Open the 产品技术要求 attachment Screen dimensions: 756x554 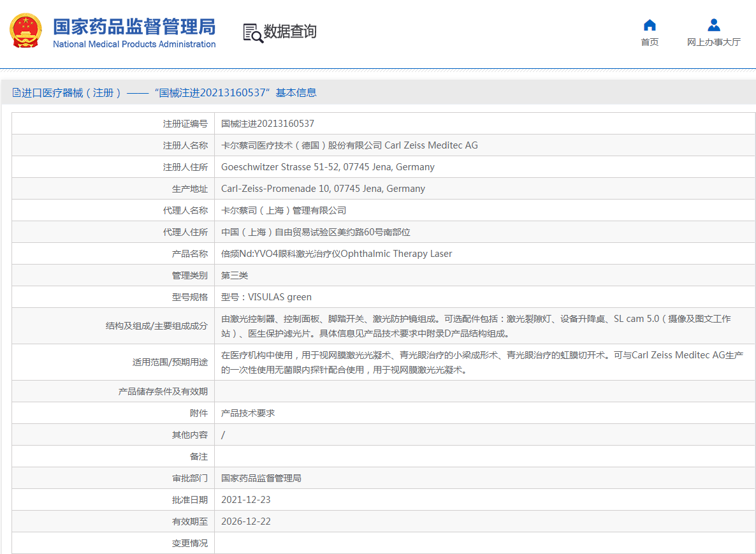(248, 413)
